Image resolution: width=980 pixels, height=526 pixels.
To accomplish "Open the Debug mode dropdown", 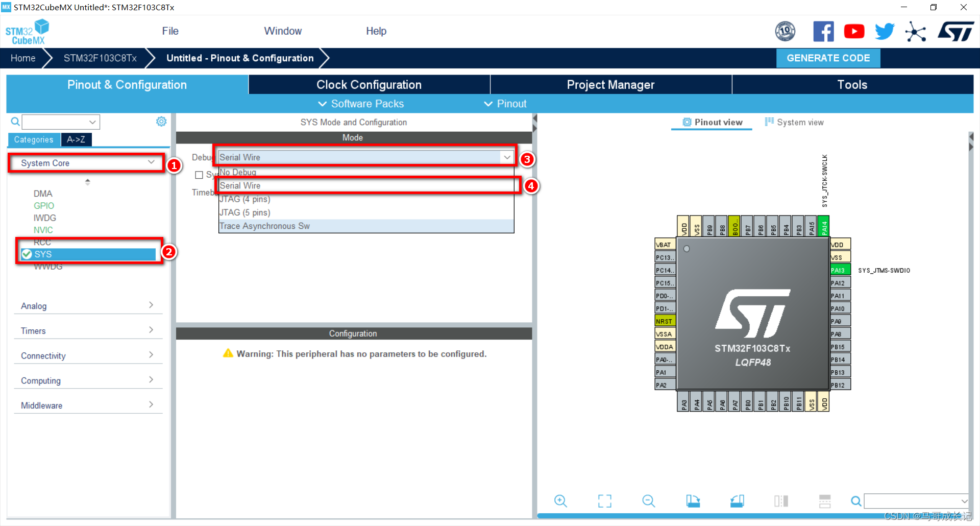I will coord(366,157).
